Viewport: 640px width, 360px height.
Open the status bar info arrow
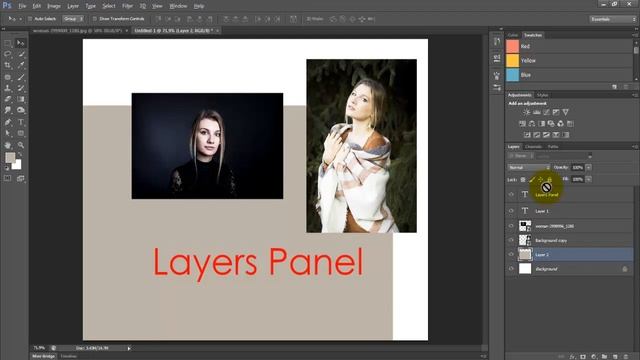tap(129, 348)
